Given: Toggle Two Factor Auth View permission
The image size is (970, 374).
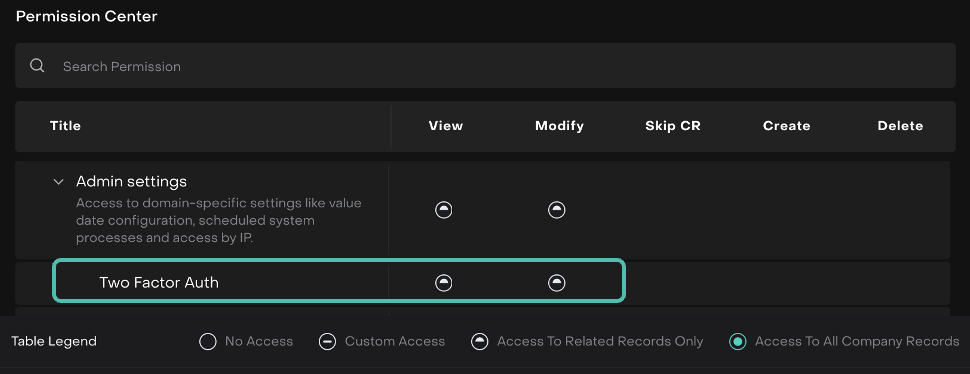Looking at the screenshot, I should 444,283.
